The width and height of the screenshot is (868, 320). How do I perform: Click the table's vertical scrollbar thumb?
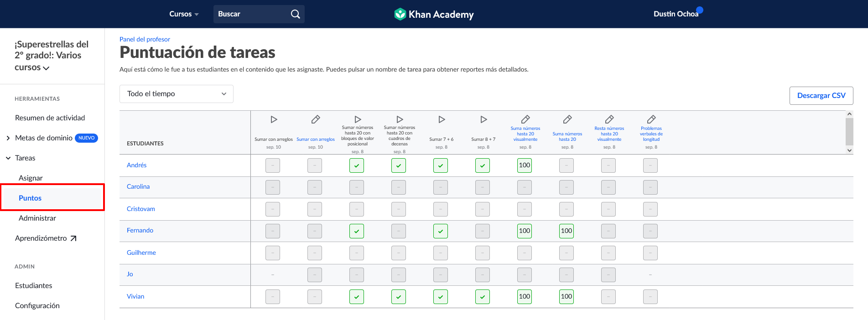click(x=849, y=131)
